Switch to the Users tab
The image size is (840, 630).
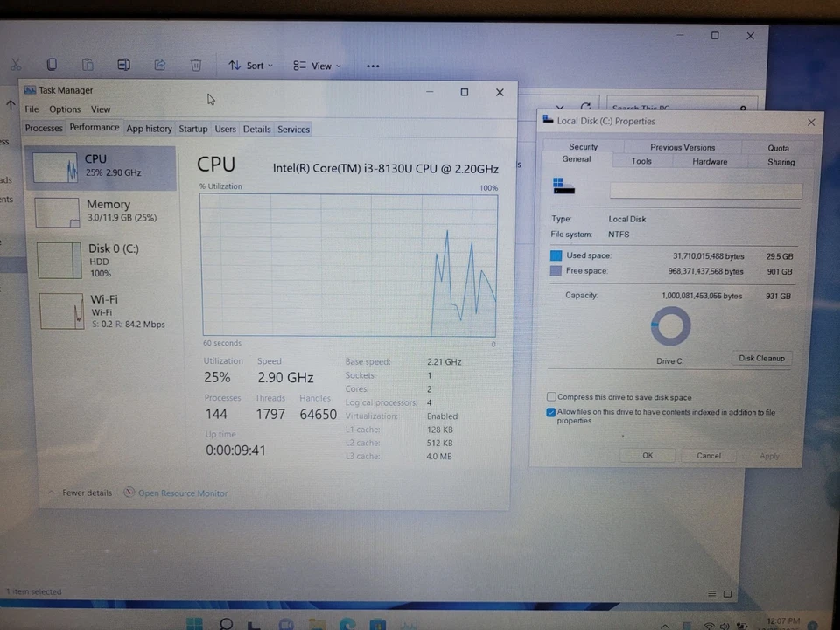coord(225,129)
